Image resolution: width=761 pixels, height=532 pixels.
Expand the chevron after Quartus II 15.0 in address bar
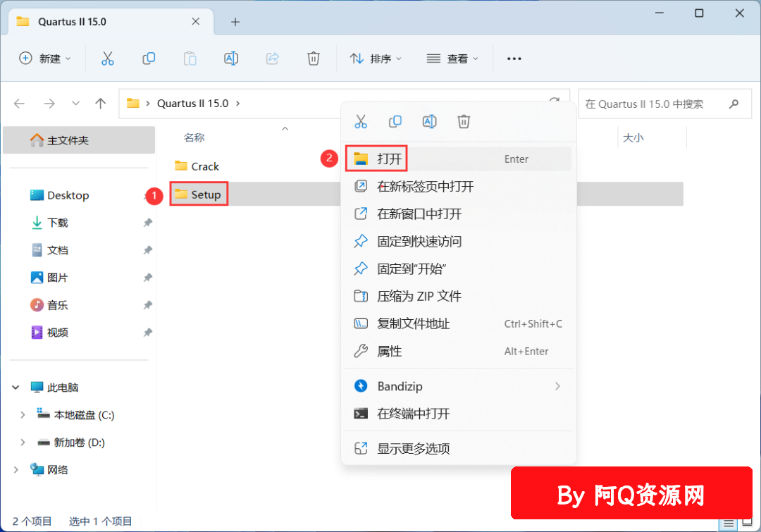pos(238,104)
